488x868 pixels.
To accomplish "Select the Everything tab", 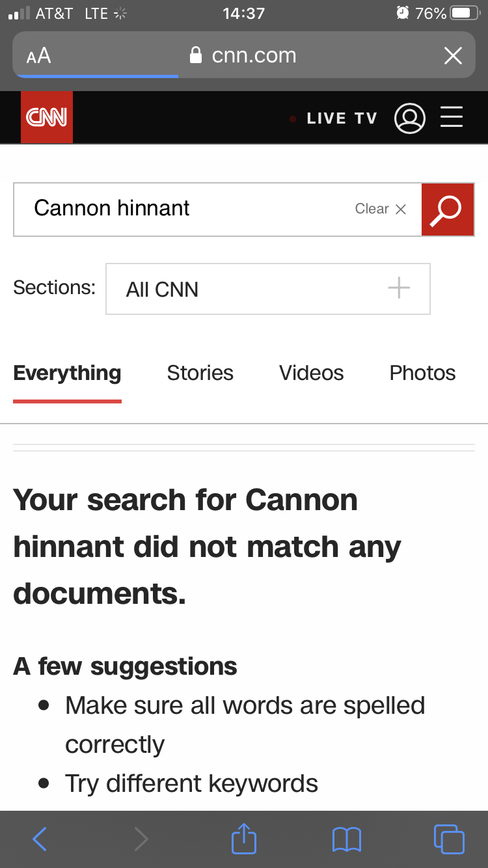I will [x=67, y=373].
